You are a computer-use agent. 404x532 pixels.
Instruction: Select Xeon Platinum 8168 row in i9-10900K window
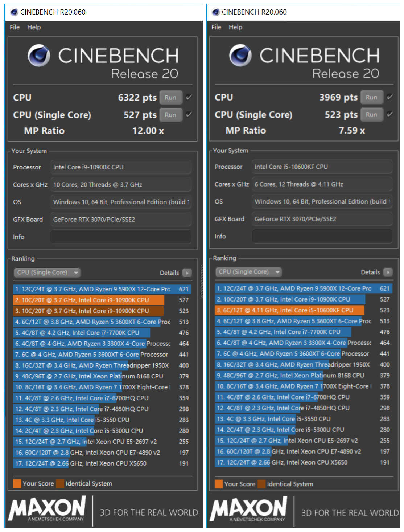click(102, 376)
